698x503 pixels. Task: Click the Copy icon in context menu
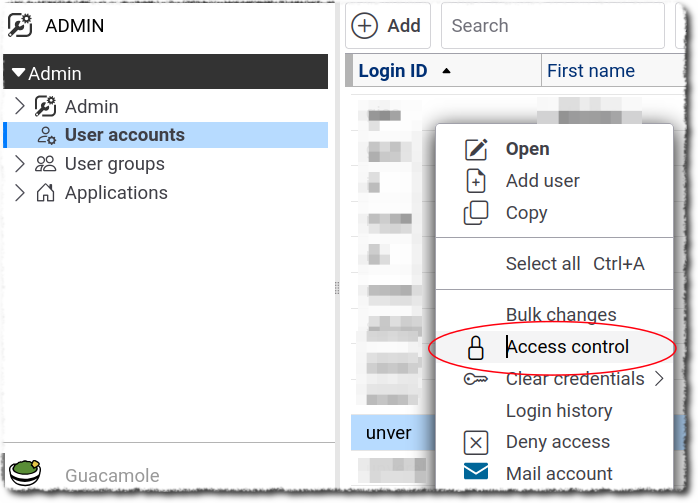pyautogui.click(x=477, y=213)
